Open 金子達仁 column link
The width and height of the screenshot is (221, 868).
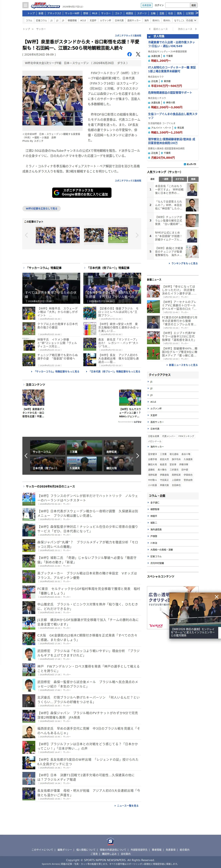155,502
